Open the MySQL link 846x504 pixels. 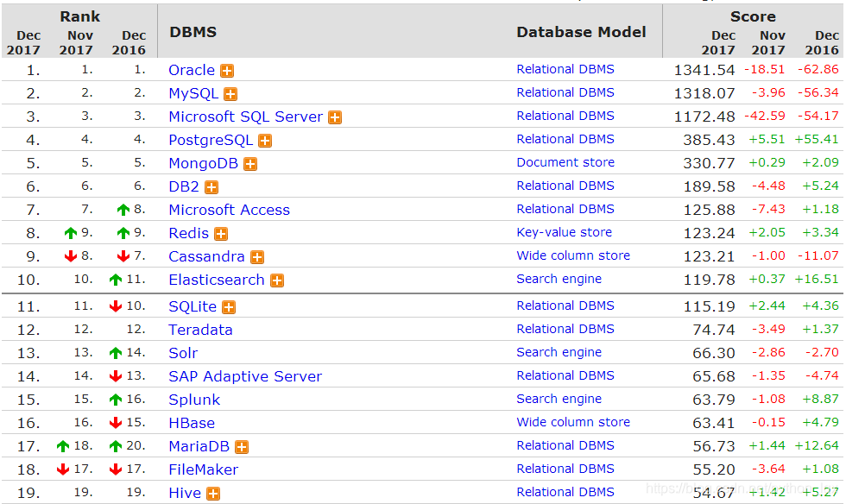click(x=193, y=93)
